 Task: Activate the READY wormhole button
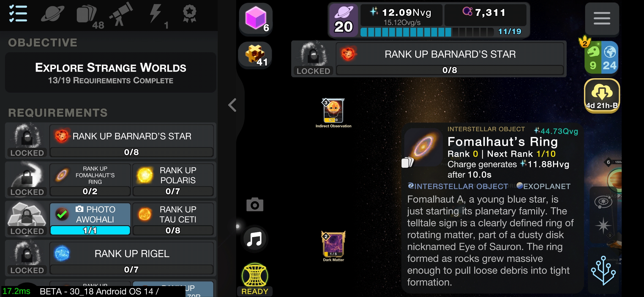255,279
